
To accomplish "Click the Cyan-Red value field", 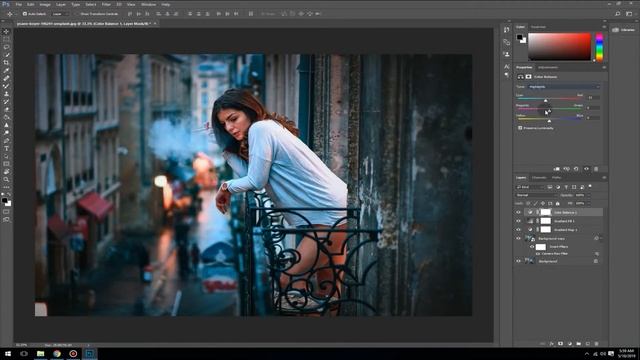I will pyautogui.click(x=593, y=98).
